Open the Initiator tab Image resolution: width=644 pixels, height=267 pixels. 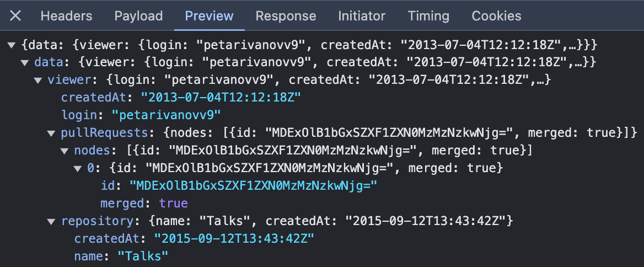pyautogui.click(x=362, y=16)
